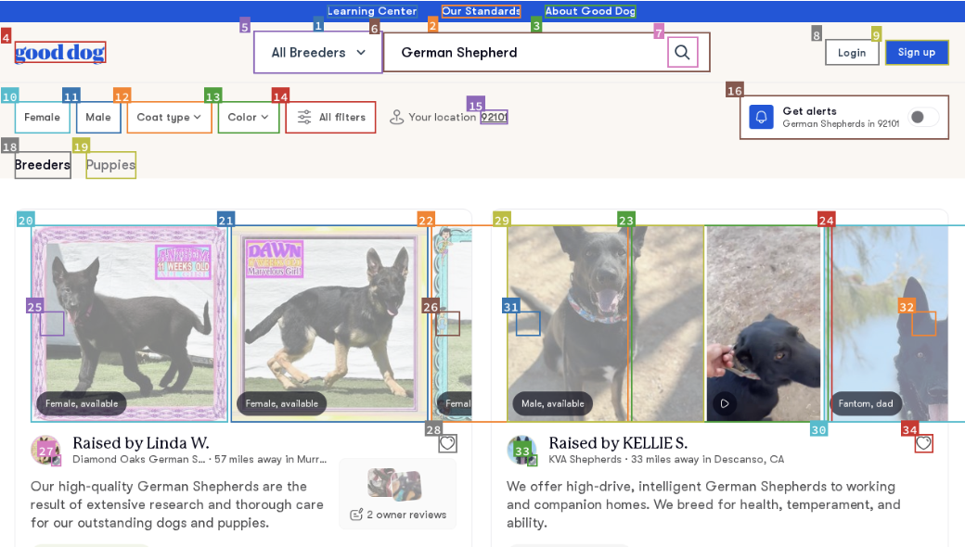Viewport: 965px width, 560px height.
Task: Open the Our Standards link
Action: (x=480, y=11)
